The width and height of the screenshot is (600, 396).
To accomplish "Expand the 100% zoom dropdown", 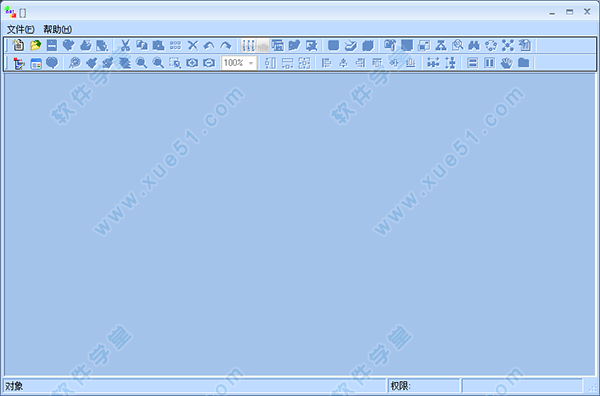I will pos(251,63).
